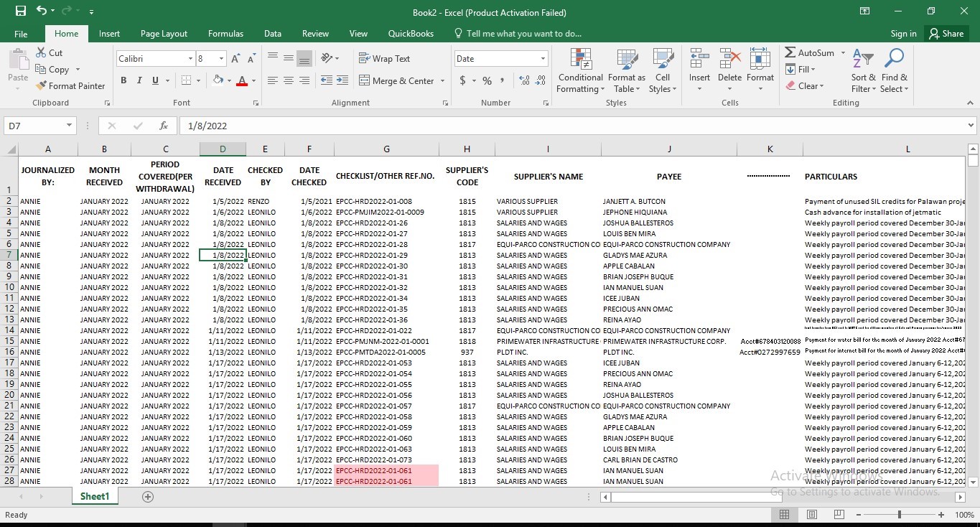Decrease indent

tap(327, 81)
